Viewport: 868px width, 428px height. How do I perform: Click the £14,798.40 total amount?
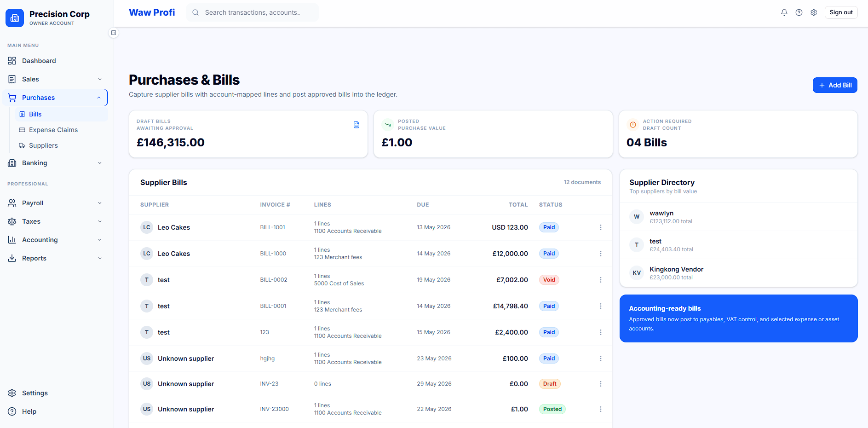[x=511, y=306]
